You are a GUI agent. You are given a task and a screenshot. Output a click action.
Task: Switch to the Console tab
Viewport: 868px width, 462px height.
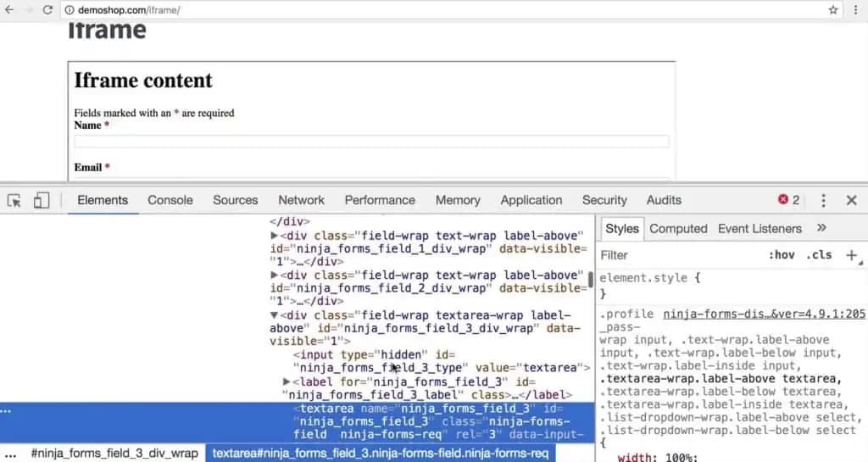point(170,200)
